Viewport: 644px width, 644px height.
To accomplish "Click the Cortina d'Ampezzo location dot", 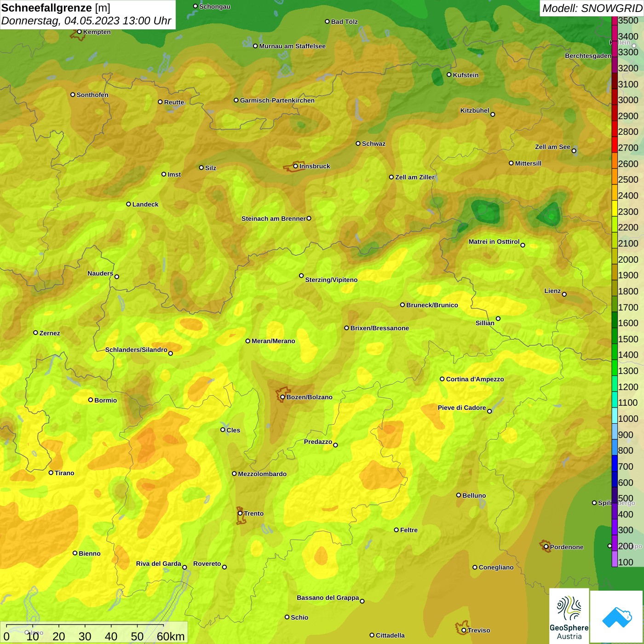I will 442,379.
